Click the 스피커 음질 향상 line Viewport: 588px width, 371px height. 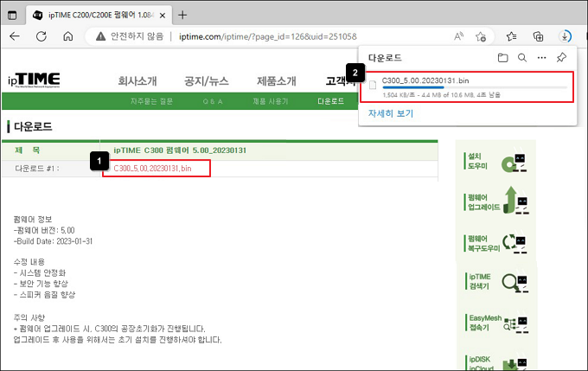click(x=44, y=295)
